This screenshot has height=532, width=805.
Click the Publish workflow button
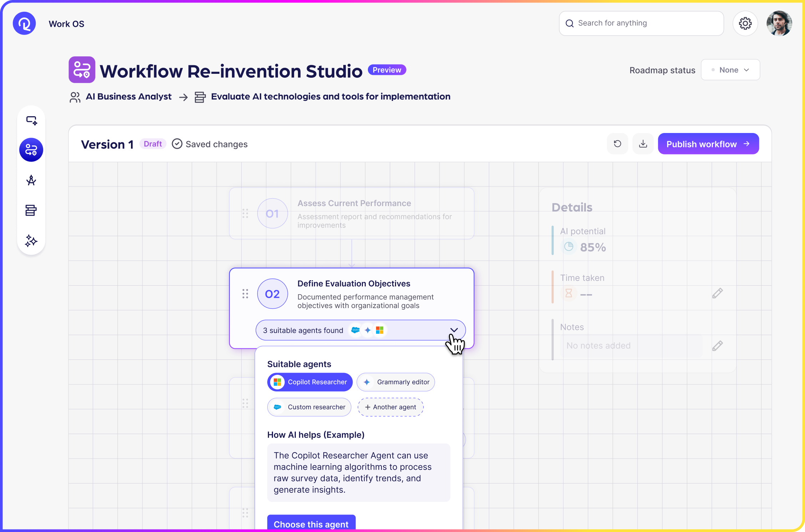708,144
